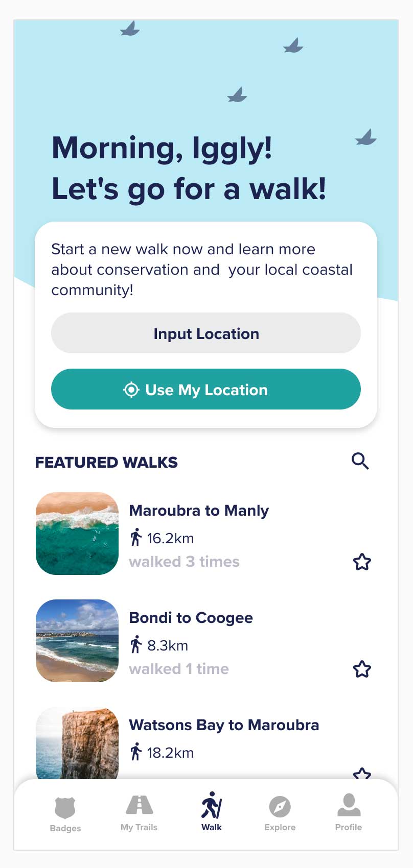The height and width of the screenshot is (868, 413).
Task: Open the Maroubra to Manly title
Action: 199,511
